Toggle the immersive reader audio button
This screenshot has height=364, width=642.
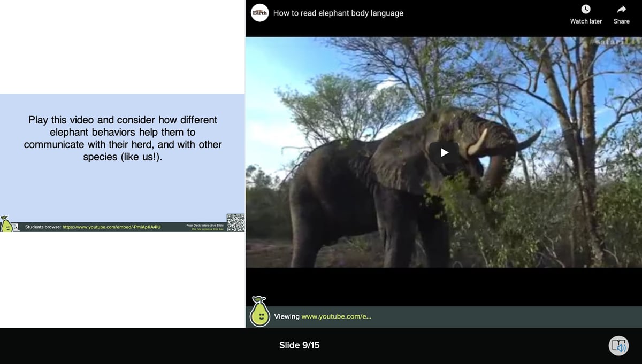(619, 345)
